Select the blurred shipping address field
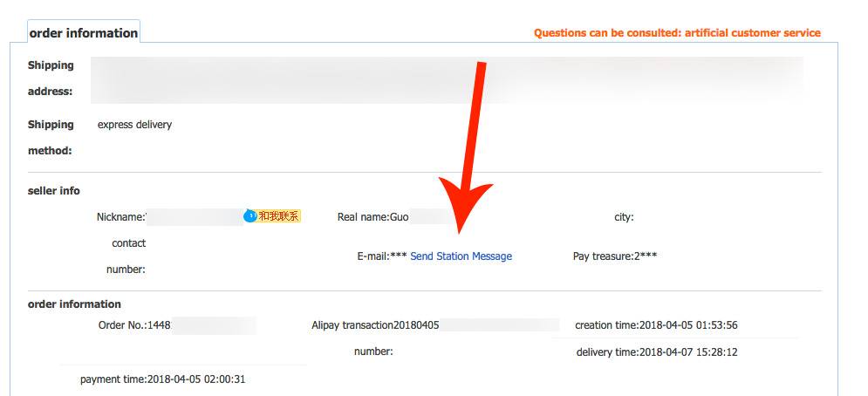This screenshot has width=868, height=396. pyautogui.click(x=446, y=79)
